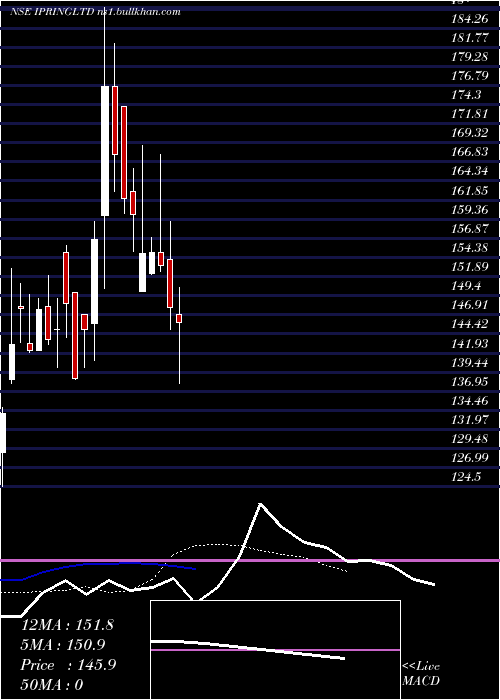
Task: Click the 124.5 price axis label
Action: [x=467, y=477]
